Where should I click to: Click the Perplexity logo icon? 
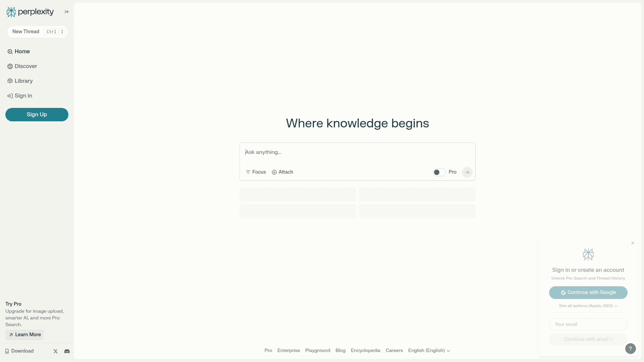(x=11, y=12)
